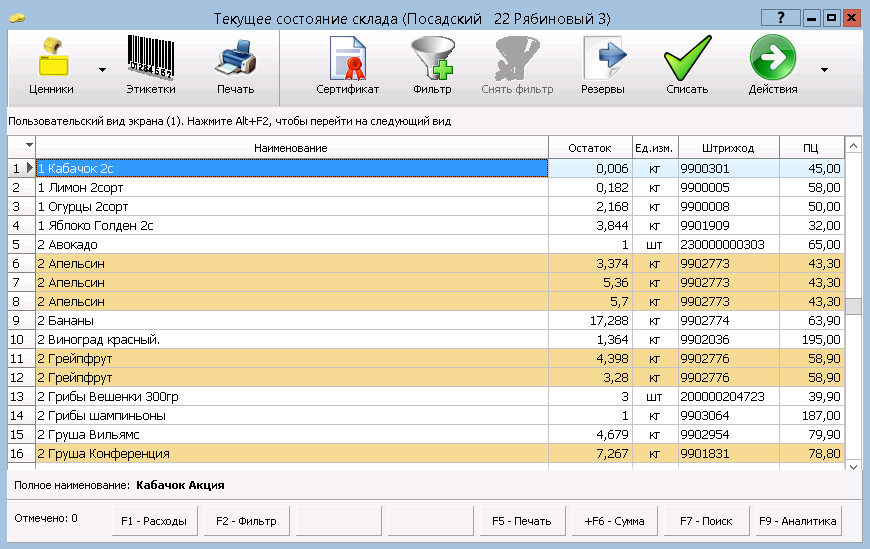Expand the Действия dropdown arrow
870x549 pixels.
[825, 70]
